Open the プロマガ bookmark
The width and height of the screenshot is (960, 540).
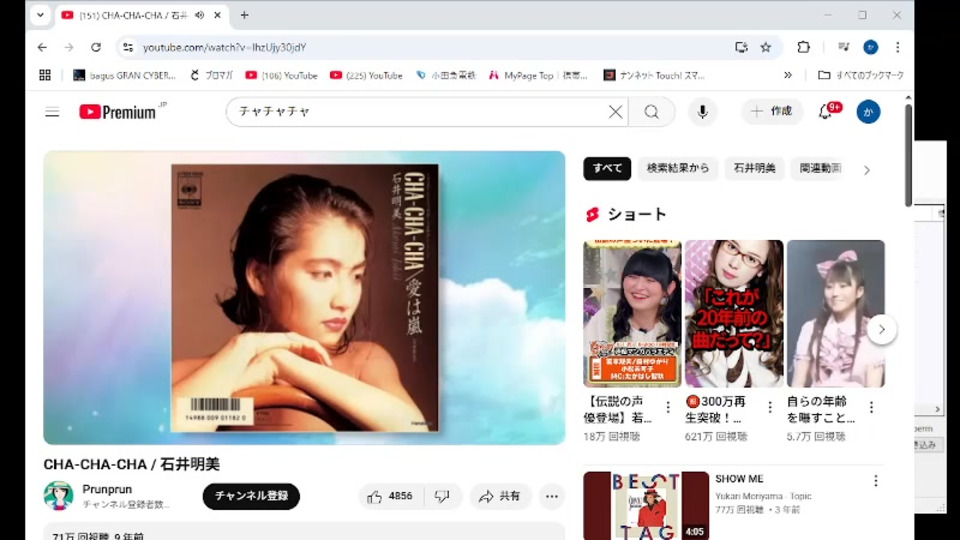[211, 75]
